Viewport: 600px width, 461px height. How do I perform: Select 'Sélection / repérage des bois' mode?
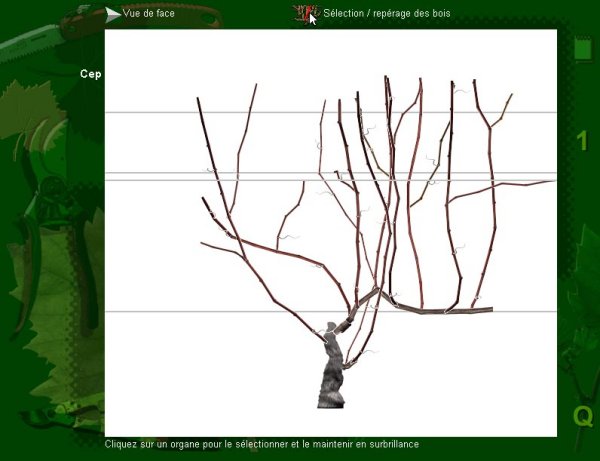386,13
